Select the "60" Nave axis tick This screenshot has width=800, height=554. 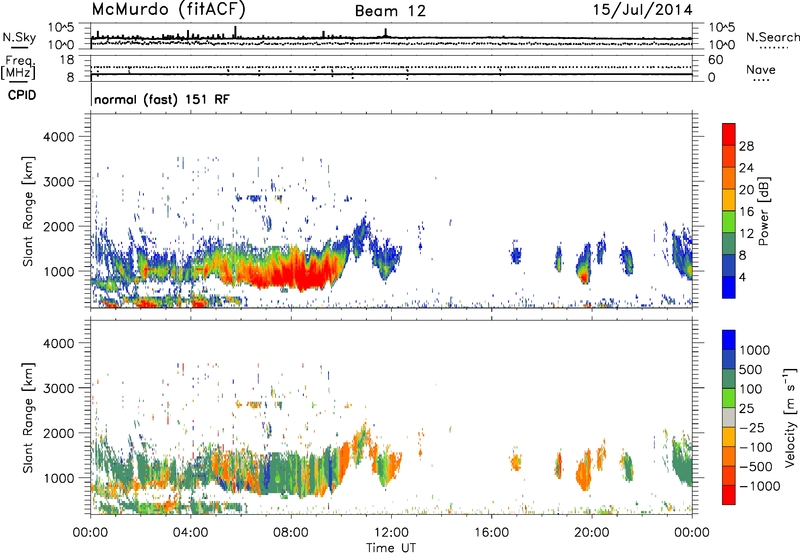point(715,60)
